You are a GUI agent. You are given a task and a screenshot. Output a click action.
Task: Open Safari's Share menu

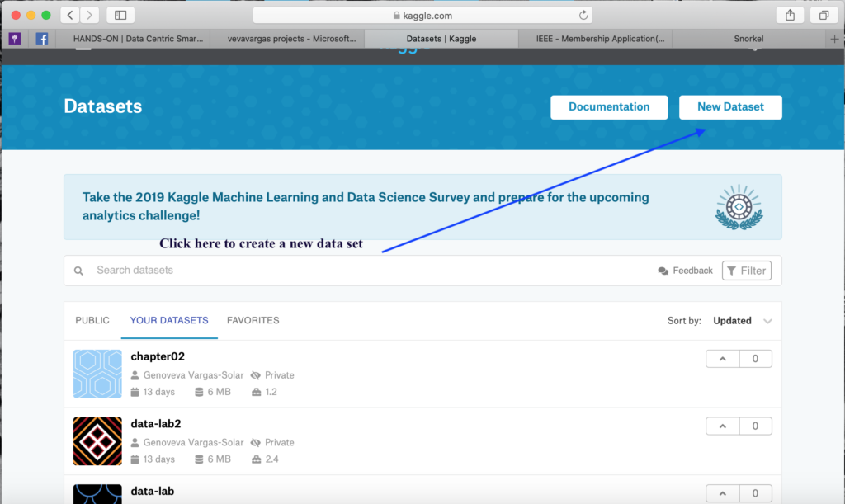coord(790,15)
